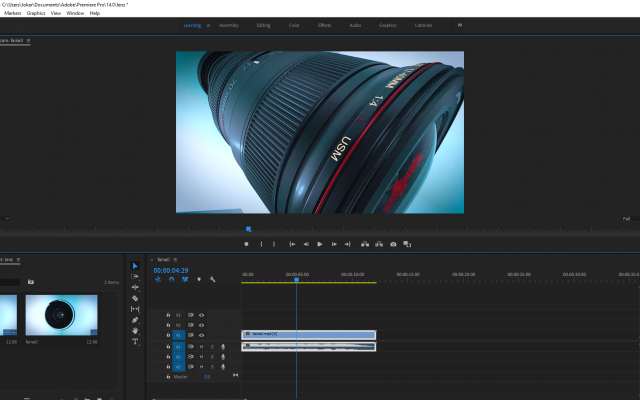The width and height of the screenshot is (640, 400).
Task: Select the Razor tool
Action: click(135, 298)
